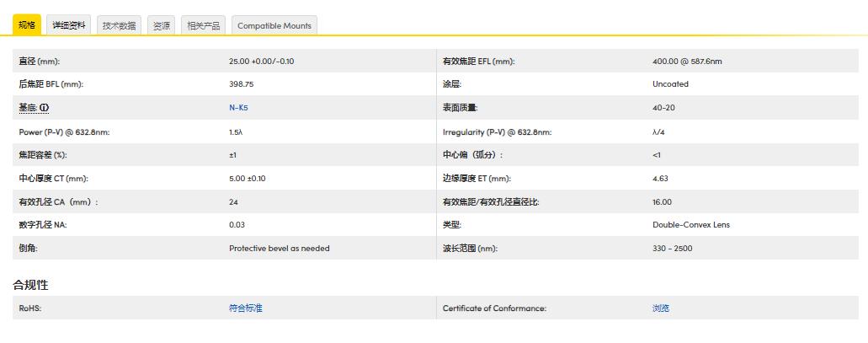868x343 pixels.
Task: Click the Double-Convex Lens type value
Action: [690, 225]
